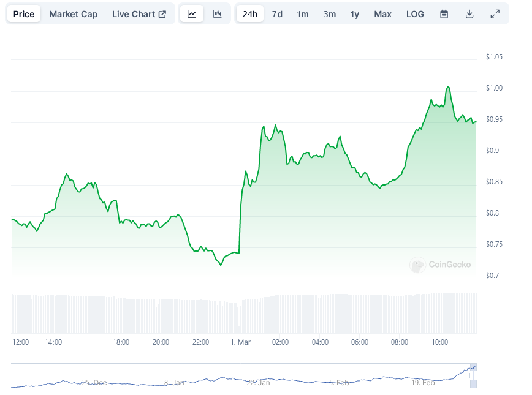Screen dimensions: 532x395
Task: Click the 02:00 time axis label
Action: tap(280, 342)
